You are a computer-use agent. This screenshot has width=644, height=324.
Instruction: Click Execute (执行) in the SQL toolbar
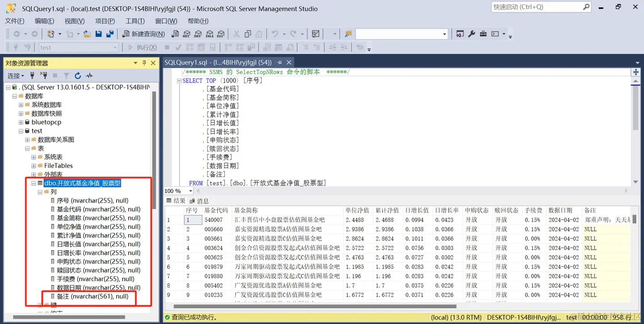coord(143,47)
